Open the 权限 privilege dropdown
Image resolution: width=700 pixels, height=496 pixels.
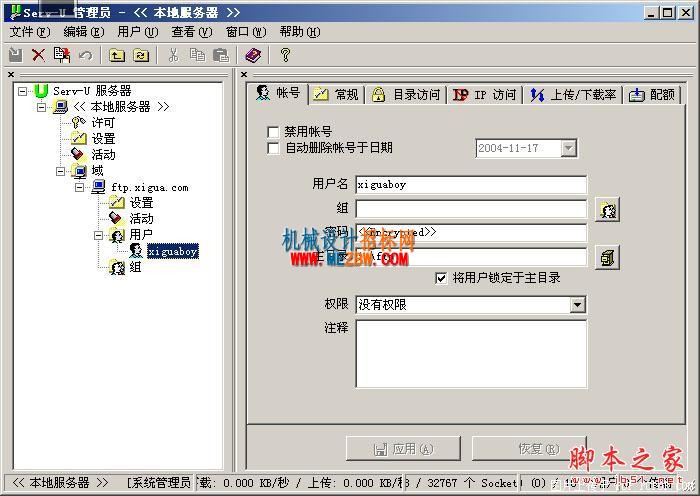(x=577, y=305)
